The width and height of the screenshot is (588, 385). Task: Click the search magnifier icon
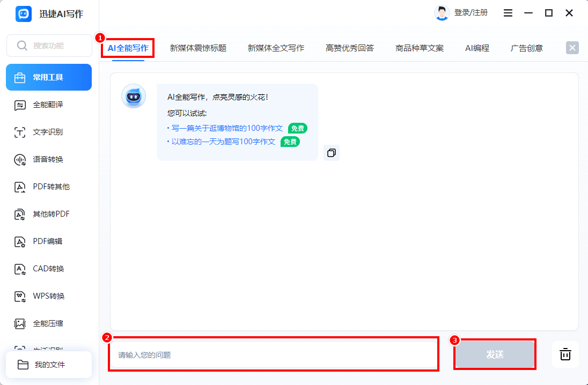pyautogui.click(x=22, y=46)
